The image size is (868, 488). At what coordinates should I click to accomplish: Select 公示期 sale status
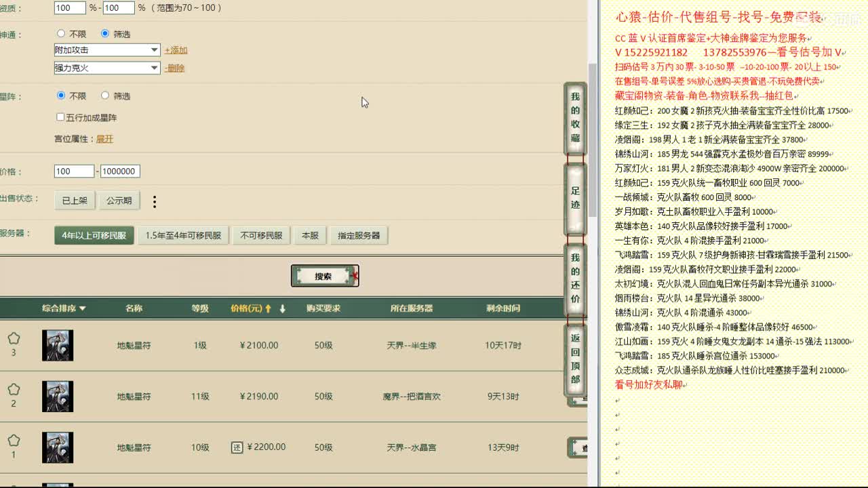[119, 201]
